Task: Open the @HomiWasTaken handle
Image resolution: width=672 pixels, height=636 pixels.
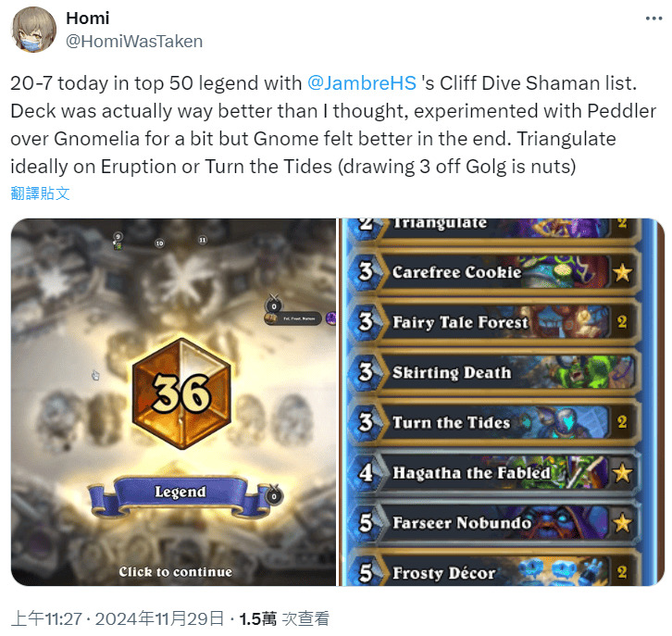Action: [134, 42]
